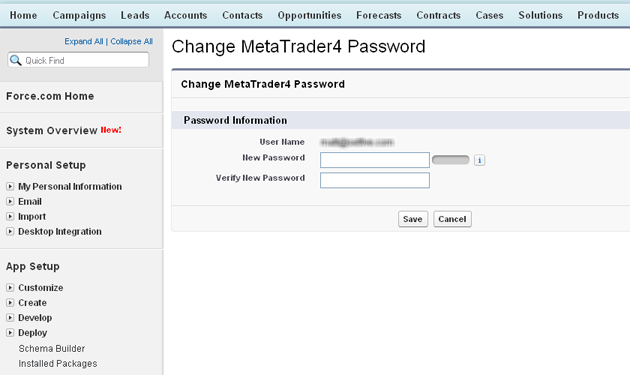Expand the Import section arrow
630x375 pixels.
coord(10,217)
